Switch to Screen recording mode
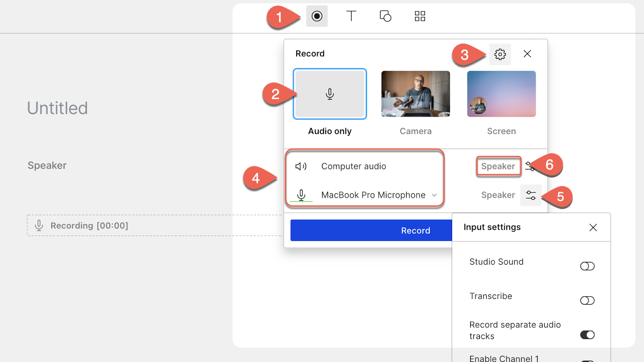The image size is (644, 362). pos(501,94)
